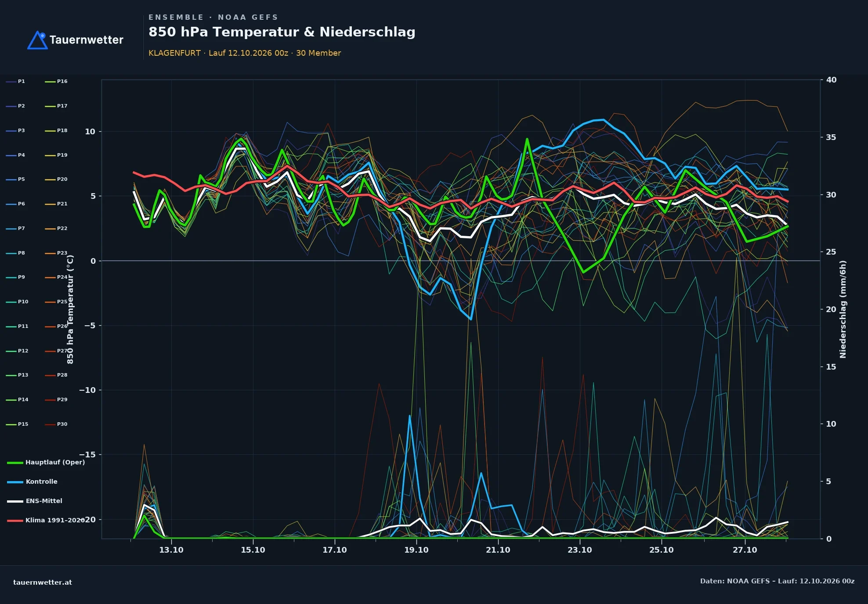This screenshot has height=604, width=868.
Task: Select legend entry P8
Action: click(15, 253)
